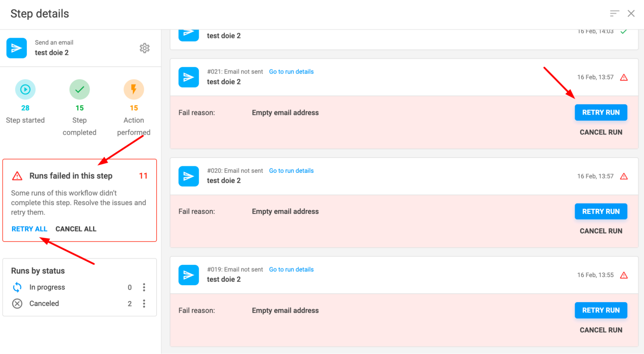Close the Step details panel
Image resolution: width=644 pixels, height=354 pixels.
[x=631, y=14]
